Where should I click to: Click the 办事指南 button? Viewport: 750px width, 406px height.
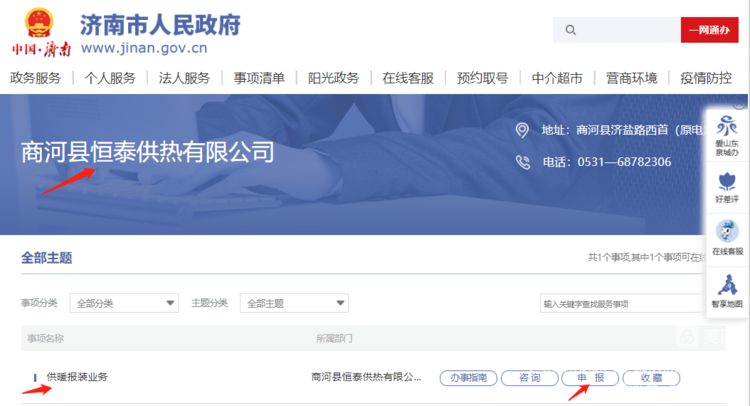coord(468,378)
